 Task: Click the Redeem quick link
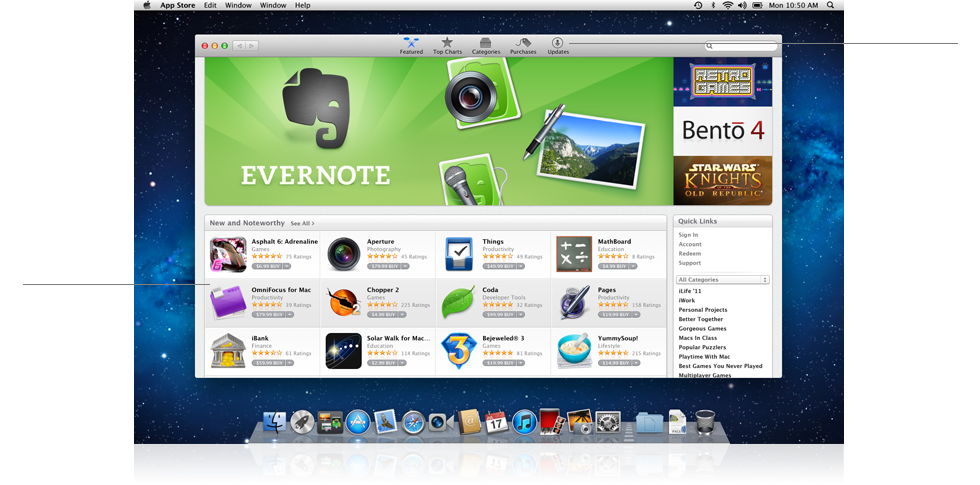click(x=690, y=254)
